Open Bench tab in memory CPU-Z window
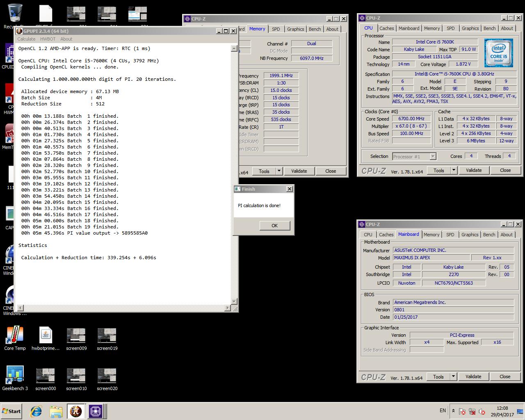 pyautogui.click(x=315, y=29)
